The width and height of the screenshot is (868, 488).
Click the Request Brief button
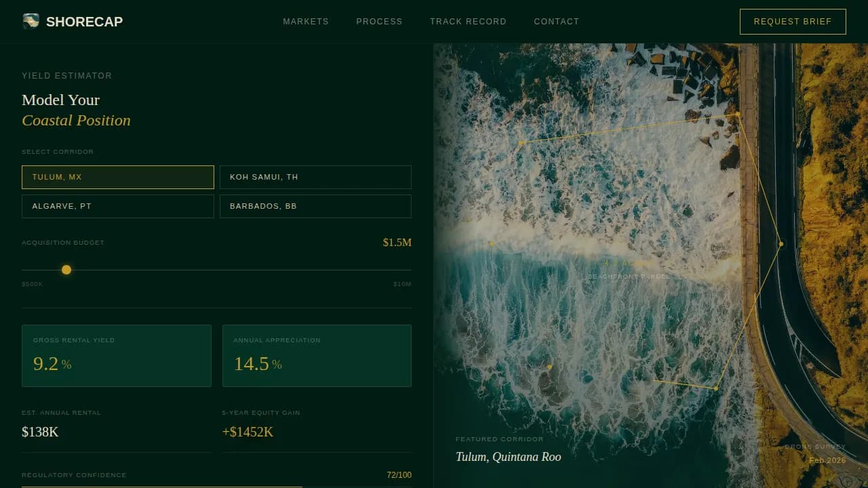pyautogui.click(x=792, y=21)
